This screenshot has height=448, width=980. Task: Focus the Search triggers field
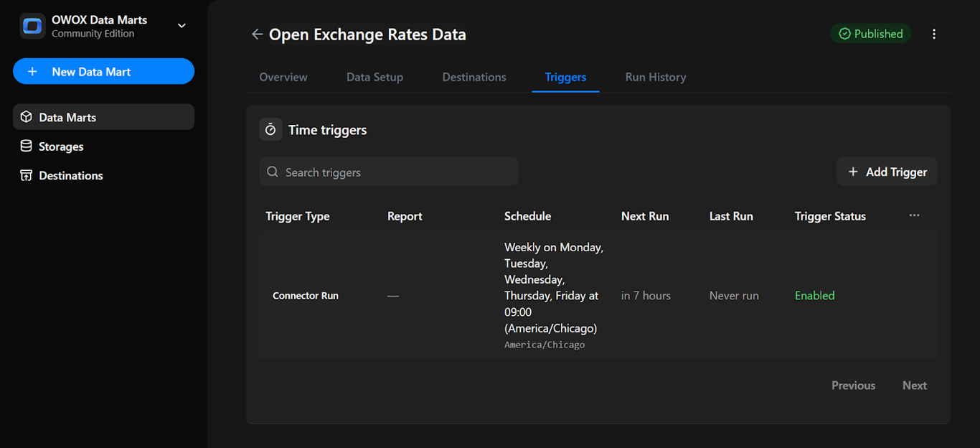(x=389, y=172)
